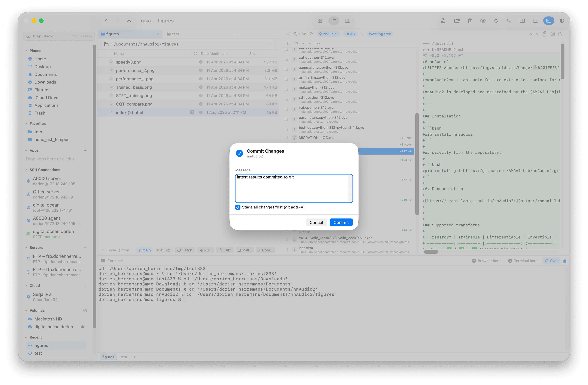Add a new tab with plus
588x385 pixels.
click(x=236, y=34)
